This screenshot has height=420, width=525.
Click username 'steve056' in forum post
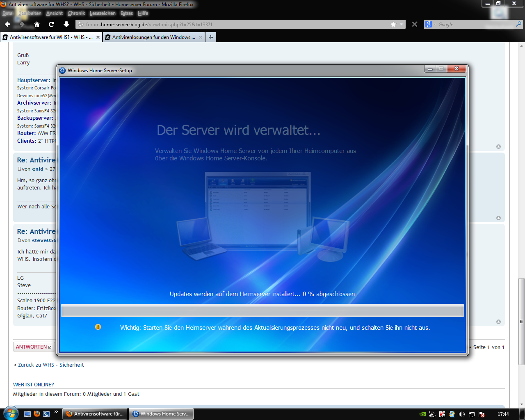[x=43, y=240]
